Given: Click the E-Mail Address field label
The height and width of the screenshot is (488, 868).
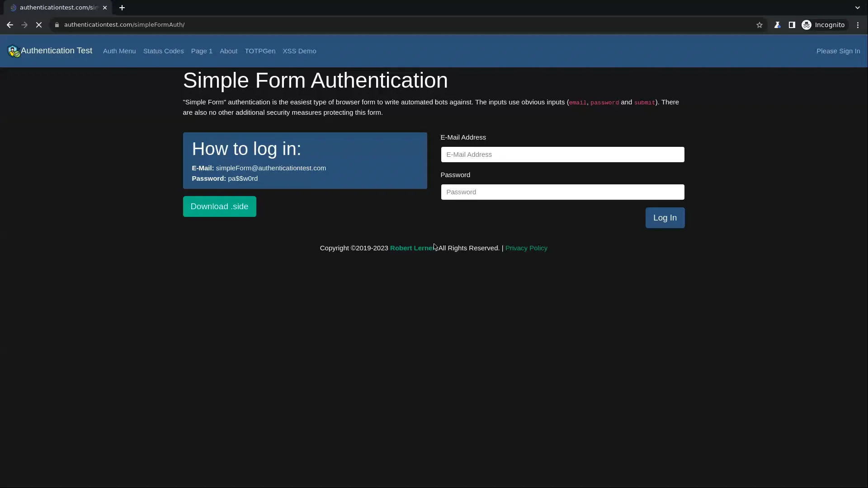Looking at the screenshot, I should (463, 137).
